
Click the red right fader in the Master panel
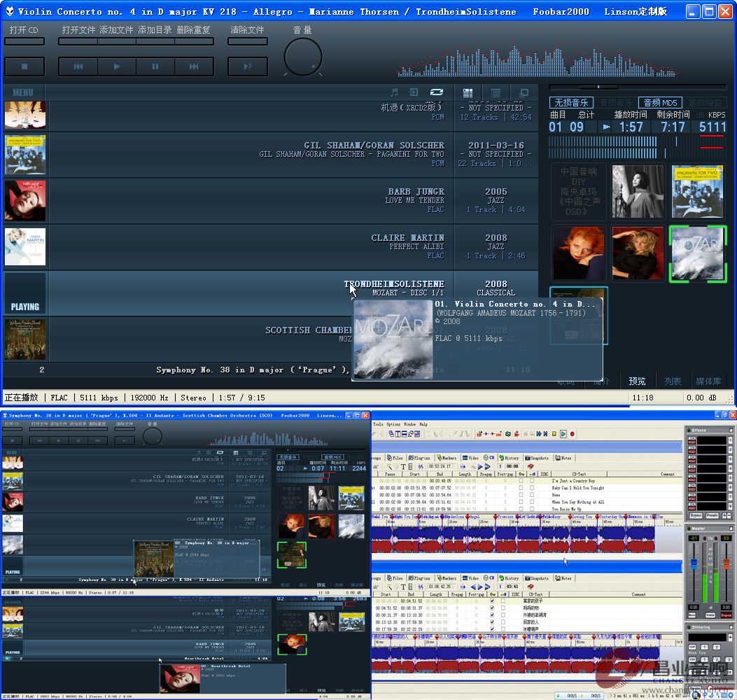point(727,563)
